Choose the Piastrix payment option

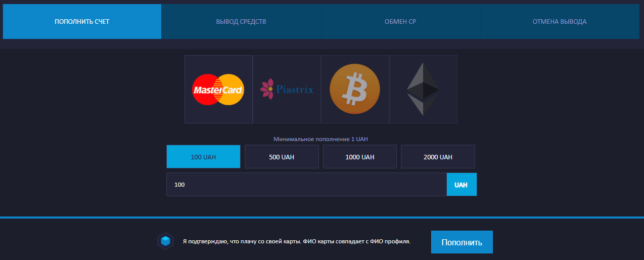pos(287,90)
